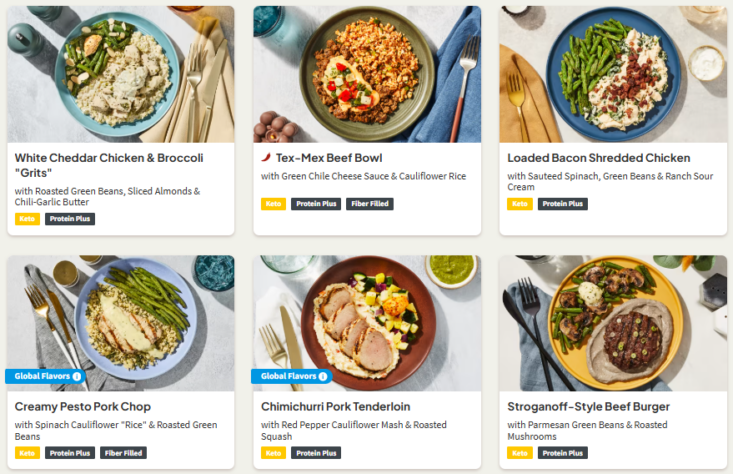Open the Creamy Pesto Pork Chop title

click(x=83, y=407)
